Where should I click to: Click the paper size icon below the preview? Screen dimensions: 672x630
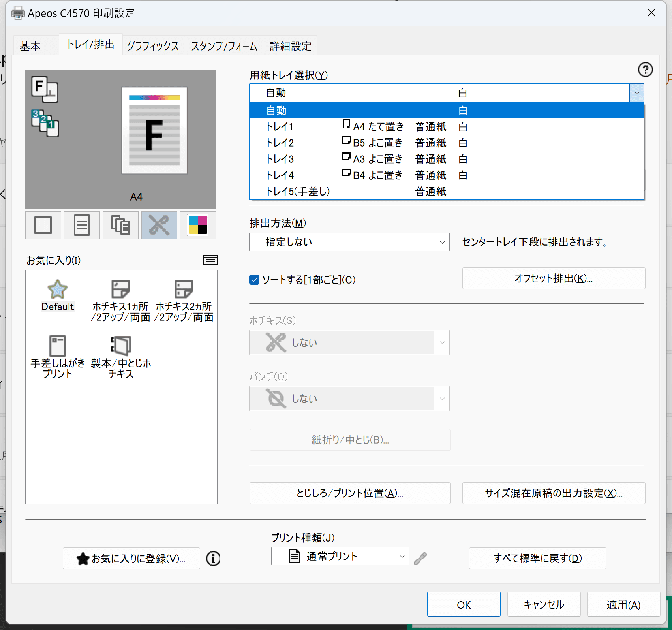43,226
